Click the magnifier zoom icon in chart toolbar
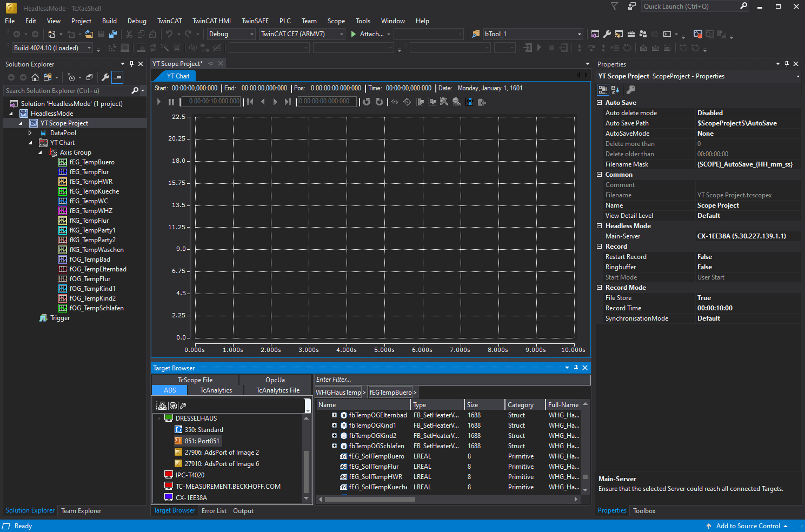Viewport: 805px width, 532px height. pos(457,102)
